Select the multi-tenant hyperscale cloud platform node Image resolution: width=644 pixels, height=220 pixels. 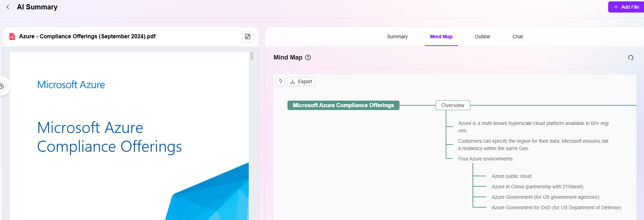coord(533,127)
